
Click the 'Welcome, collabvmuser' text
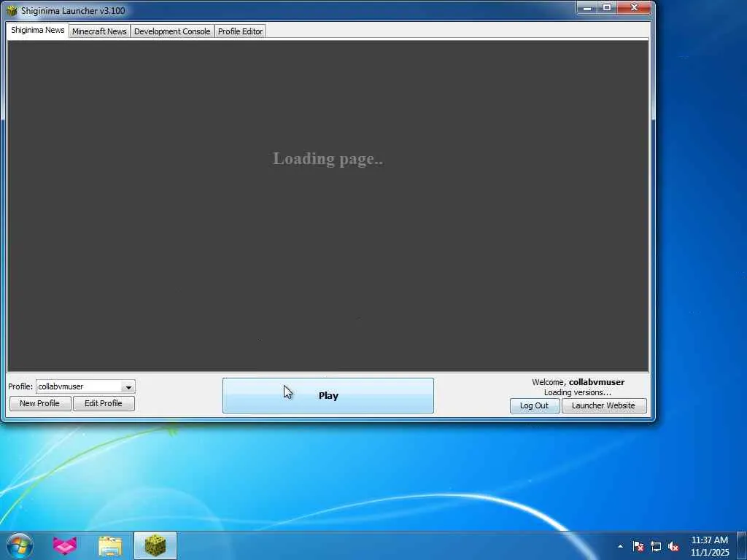click(578, 382)
